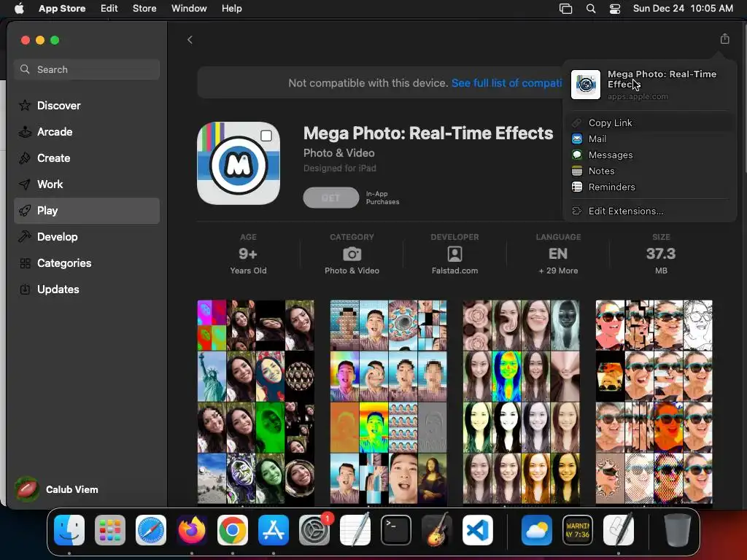Open the second screenshot with Mona Lisa

tap(388, 402)
